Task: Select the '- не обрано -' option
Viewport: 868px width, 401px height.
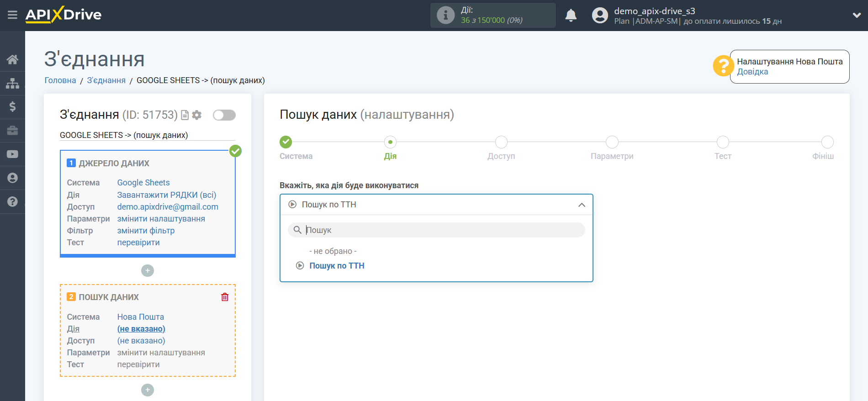Action: tap(333, 251)
